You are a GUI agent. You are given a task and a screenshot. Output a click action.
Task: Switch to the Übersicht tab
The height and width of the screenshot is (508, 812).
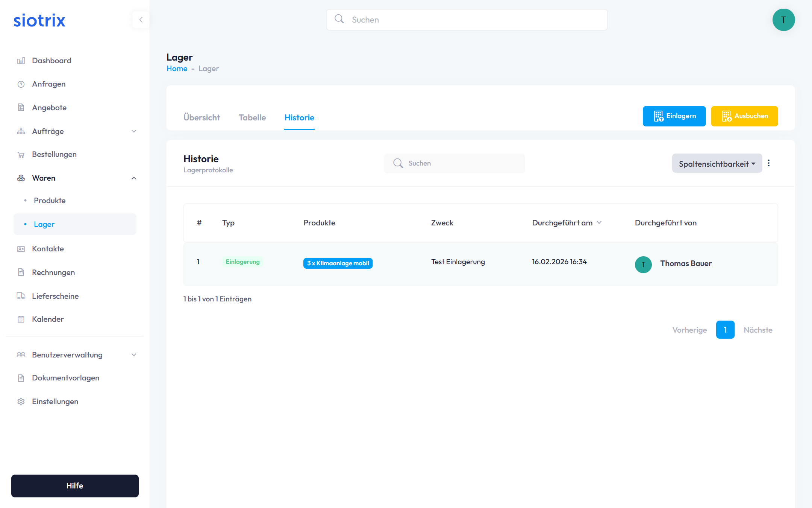point(201,118)
